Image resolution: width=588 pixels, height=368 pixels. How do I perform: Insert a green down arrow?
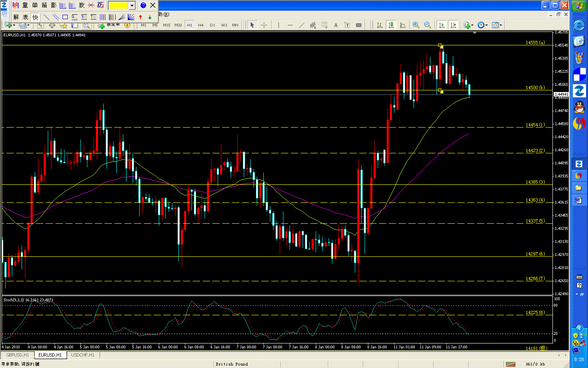(x=150, y=17)
